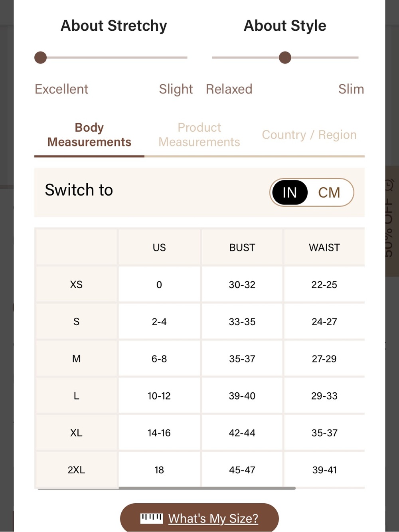Click the What's My Size? button
The width and height of the screenshot is (399, 532).
tap(199, 518)
